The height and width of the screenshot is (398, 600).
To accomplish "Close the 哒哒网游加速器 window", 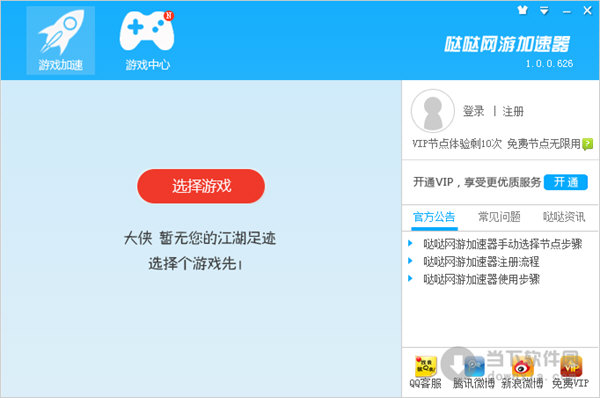I will pos(587,10).
